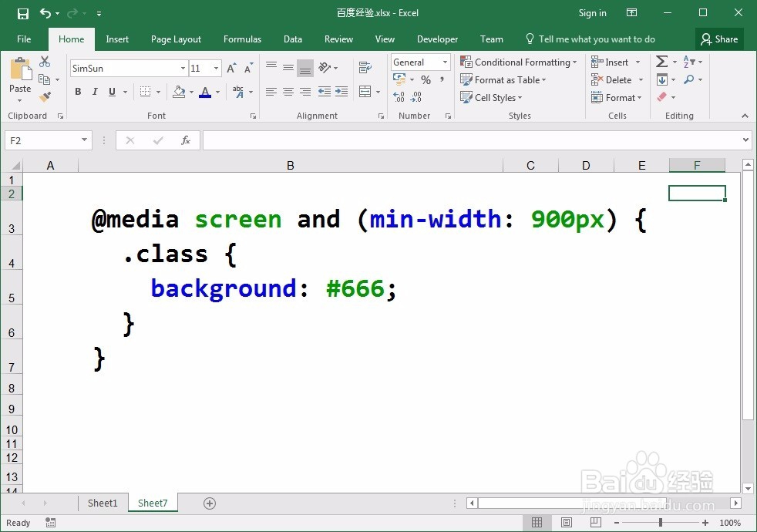Increase font size with the larger A icon
The image size is (757, 532).
click(x=232, y=68)
